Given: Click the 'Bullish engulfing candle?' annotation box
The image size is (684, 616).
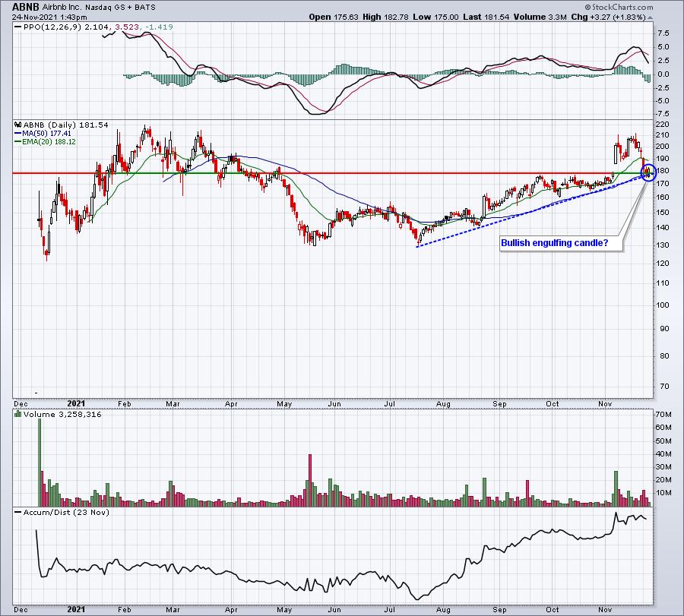Looking at the screenshot, I should [x=561, y=243].
